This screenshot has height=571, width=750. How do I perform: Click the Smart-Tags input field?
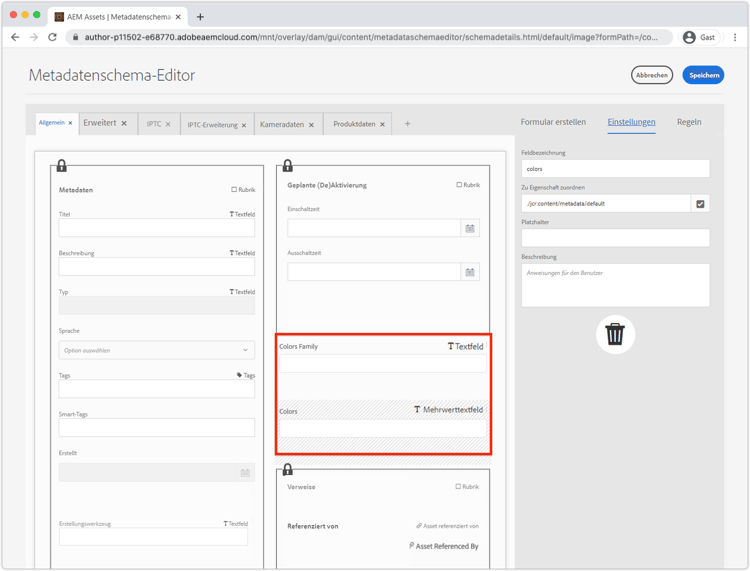[x=156, y=428]
